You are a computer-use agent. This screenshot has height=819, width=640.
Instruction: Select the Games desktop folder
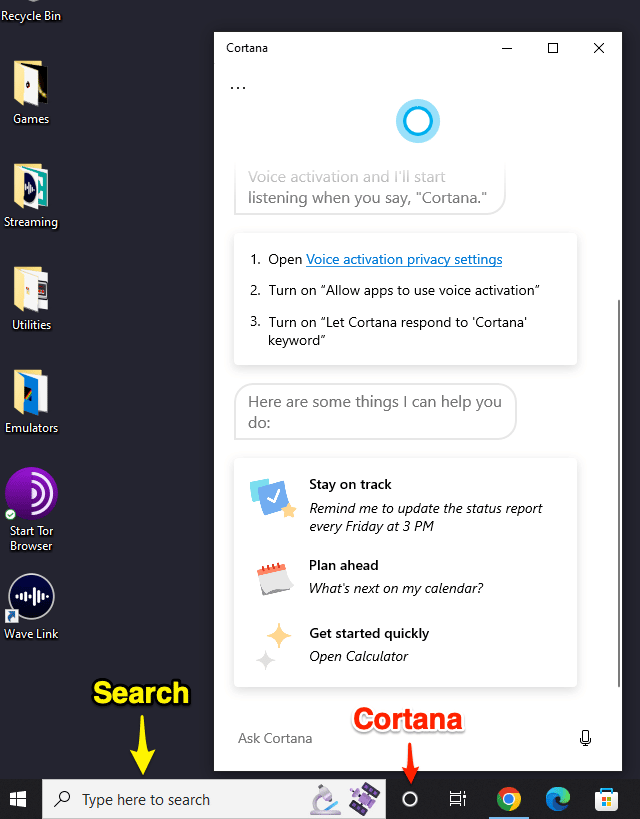(31, 92)
